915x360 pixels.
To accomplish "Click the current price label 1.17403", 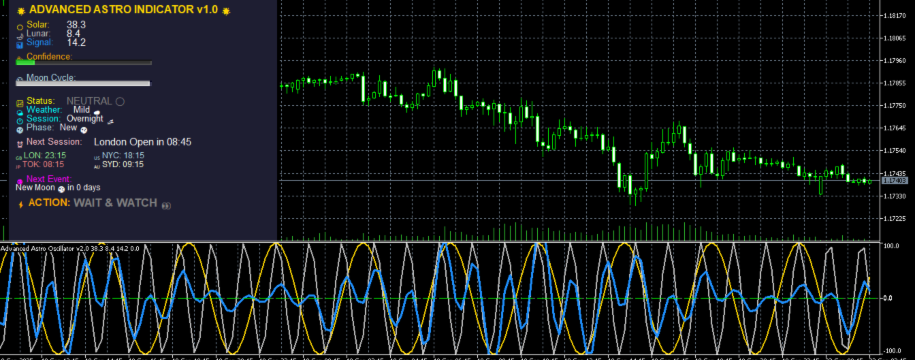I will pyautogui.click(x=895, y=181).
